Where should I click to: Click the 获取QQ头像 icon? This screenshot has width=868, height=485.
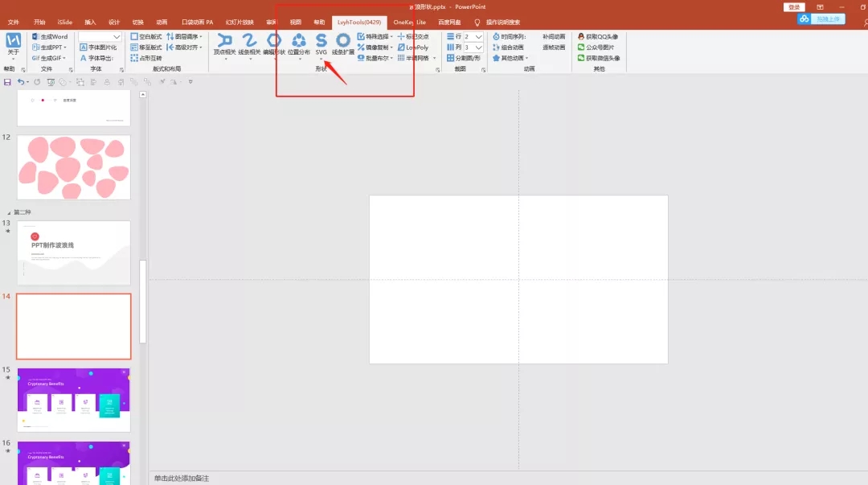click(x=581, y=37)
